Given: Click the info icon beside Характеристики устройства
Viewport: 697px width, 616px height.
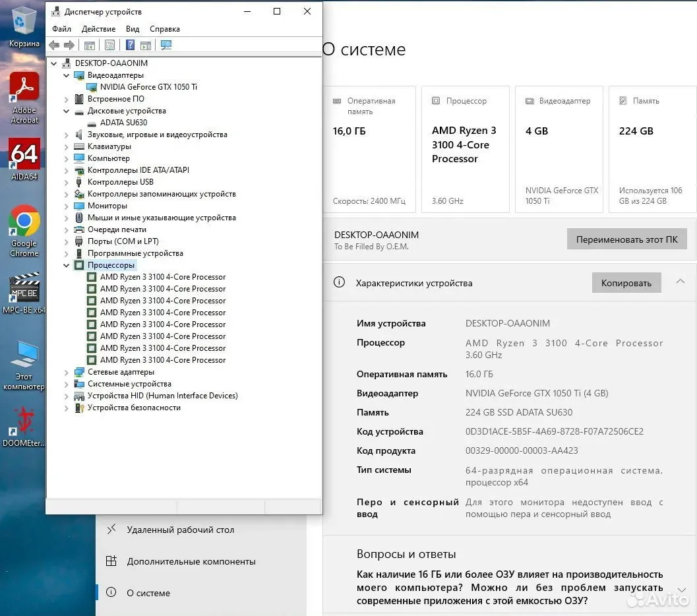Looking at the screenshot, I should coord(339,282).
